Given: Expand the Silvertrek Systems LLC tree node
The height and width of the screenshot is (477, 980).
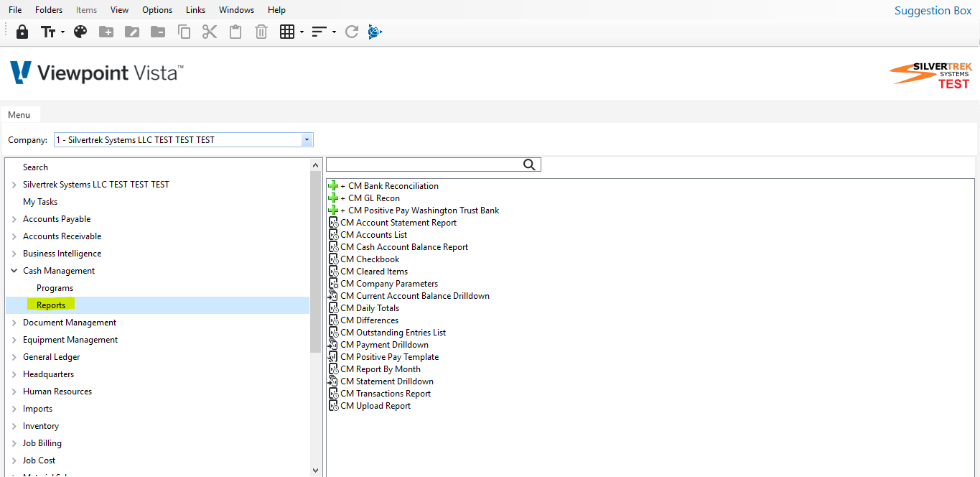Looking at the screenshot, I should coord(14,185).
